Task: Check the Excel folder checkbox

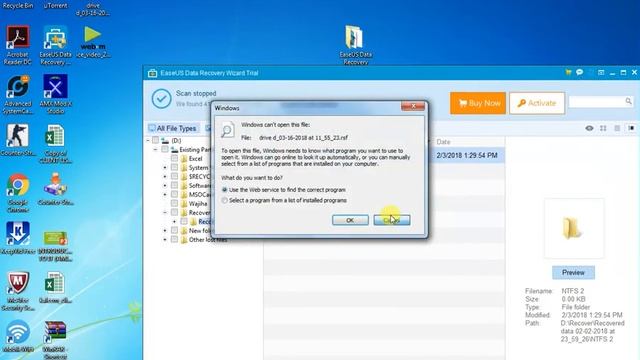Action: [x=174, y=158]
